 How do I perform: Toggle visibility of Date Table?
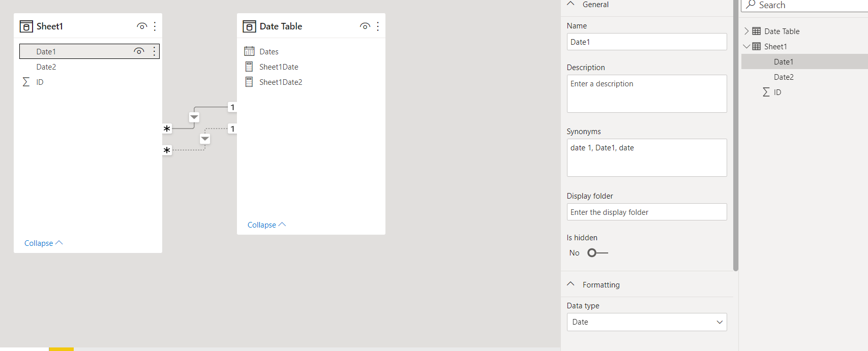click(365, 26)
